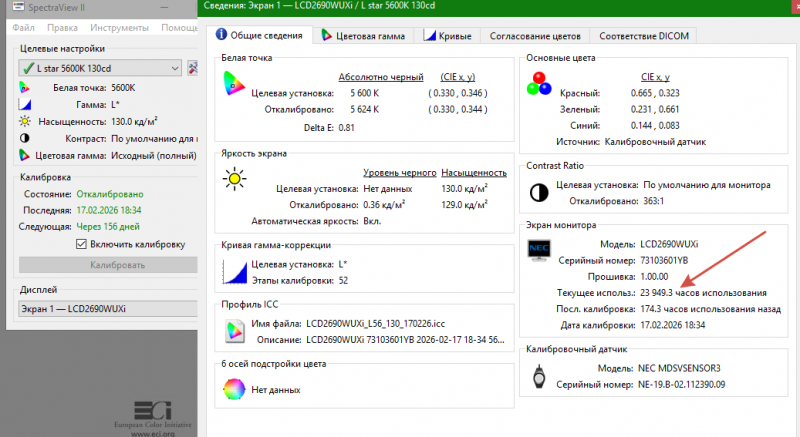Click the sun icon in Яркость экрана
Screen dimensions: 800x437
[x=234, y=179]
